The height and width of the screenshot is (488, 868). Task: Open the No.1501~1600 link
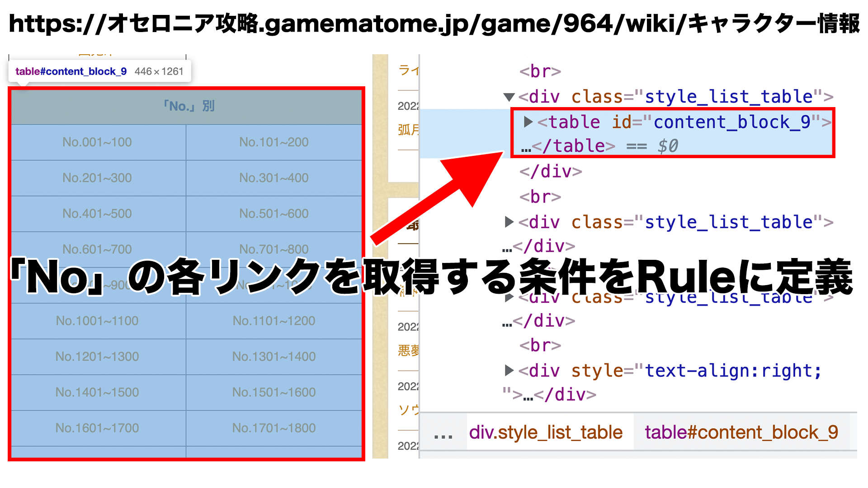[274, 392]
